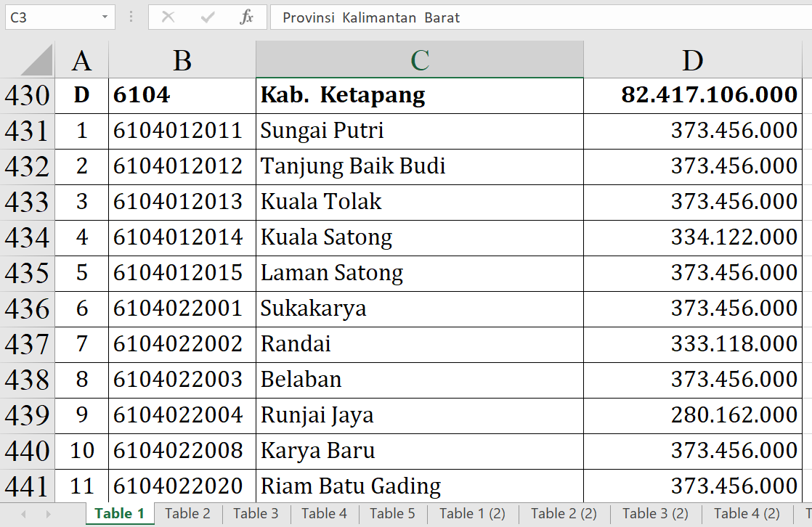Switch to the Table 1 (2) sheet tab
This screenshot has height=527, width=812.
[472, 514]
